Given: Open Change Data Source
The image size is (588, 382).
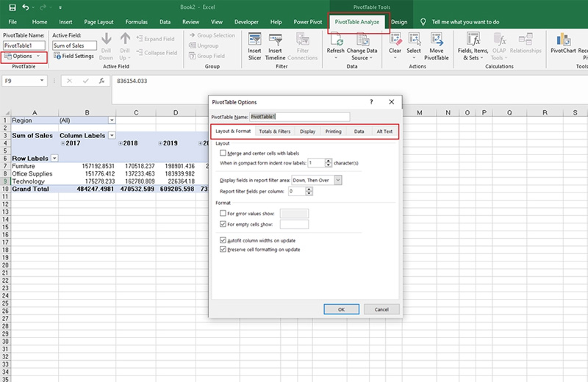Looking at the screenshot, I should (362, 47).
